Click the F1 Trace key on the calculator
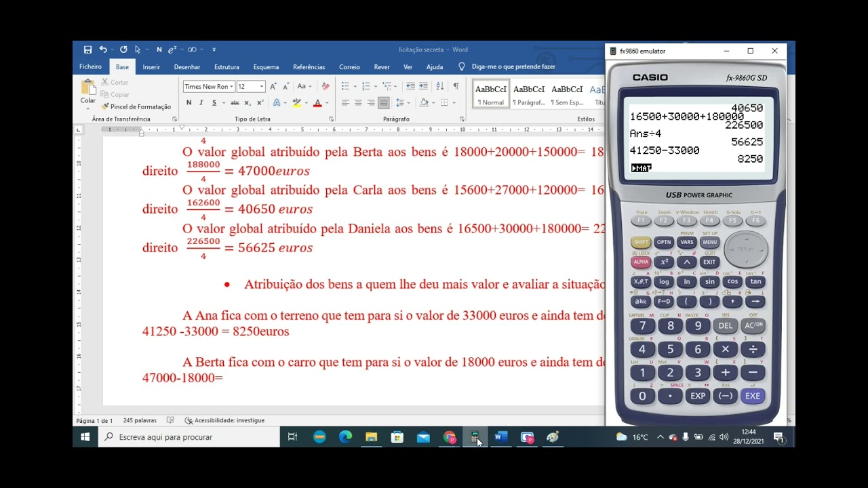The height and width of the screenshot is (488, 868). click(640, 221)
